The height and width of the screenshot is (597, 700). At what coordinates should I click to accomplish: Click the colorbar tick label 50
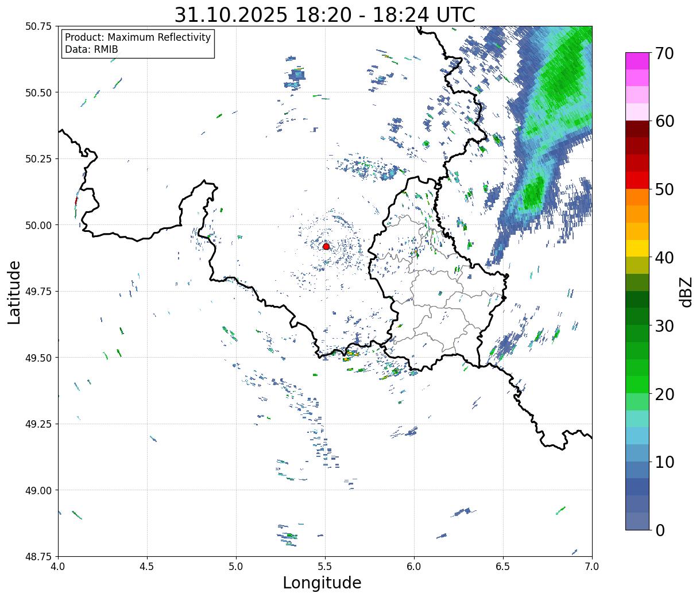pos(664,189)
